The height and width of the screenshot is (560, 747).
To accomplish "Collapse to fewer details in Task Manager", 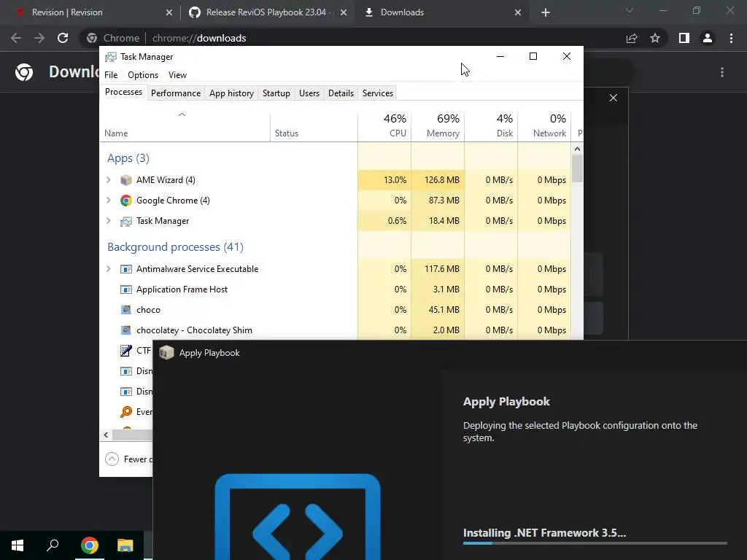I will 112,459.
